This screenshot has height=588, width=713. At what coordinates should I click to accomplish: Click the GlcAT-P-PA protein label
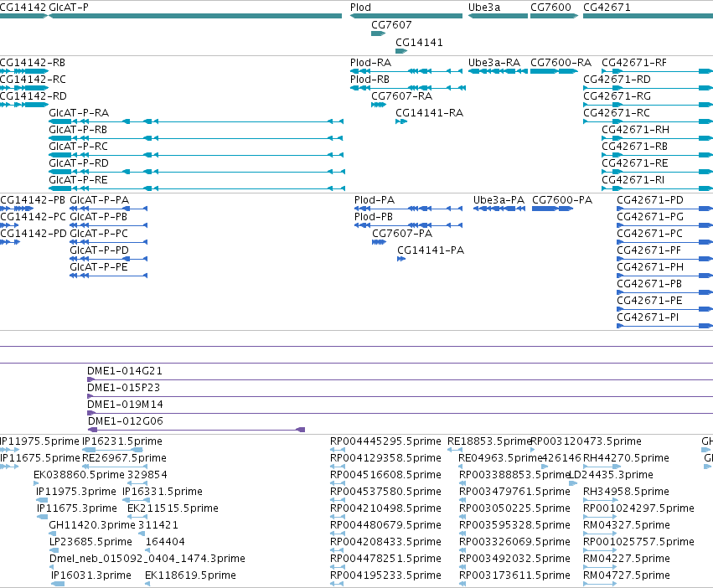click(x=99, y=199)
